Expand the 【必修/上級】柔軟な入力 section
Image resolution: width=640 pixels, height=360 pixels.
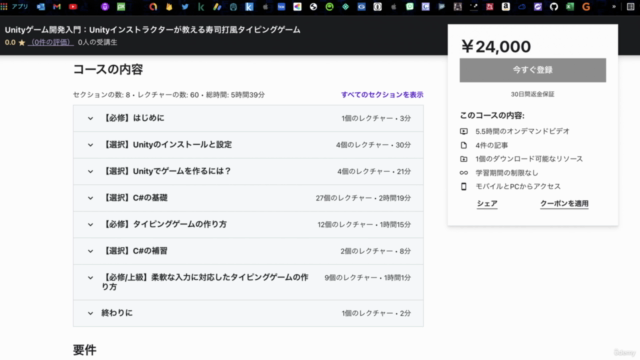coord(248,282)
